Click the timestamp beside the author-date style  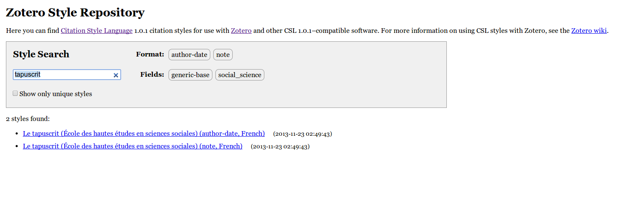[302, 134]
